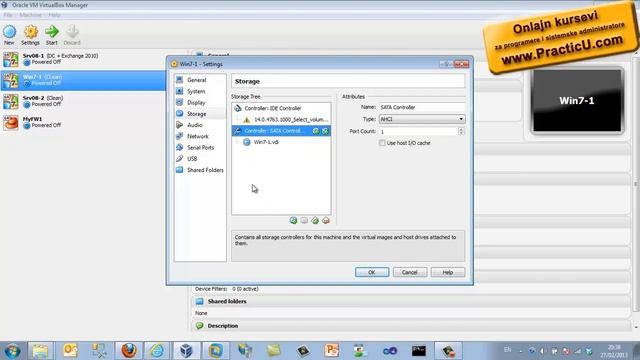640x360 pixels.
Task: Open the System settings category
Action: (x=200, y=91)
